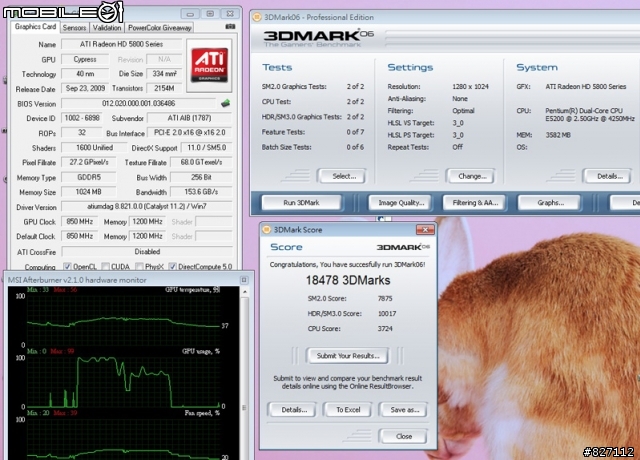Click the DirectX Support 11.0 / SM5.0 field
Viewport: 640px width, 460px height.
[x=206, y=147]
